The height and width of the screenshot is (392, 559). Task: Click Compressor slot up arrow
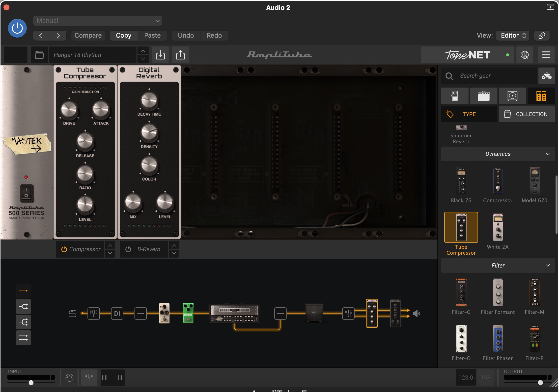(110, 245)
